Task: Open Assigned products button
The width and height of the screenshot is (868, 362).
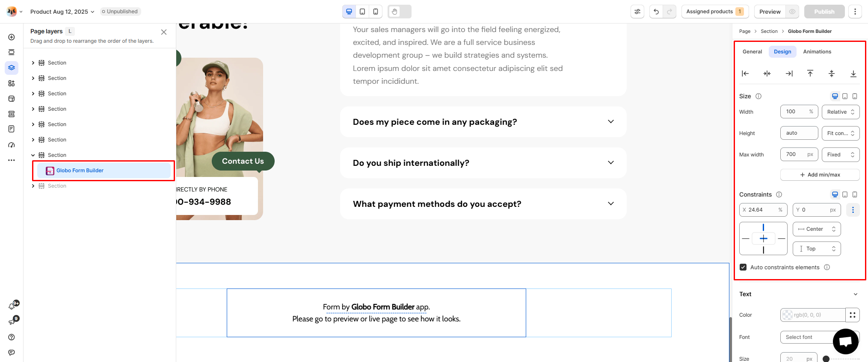Action: pos(715,12)
